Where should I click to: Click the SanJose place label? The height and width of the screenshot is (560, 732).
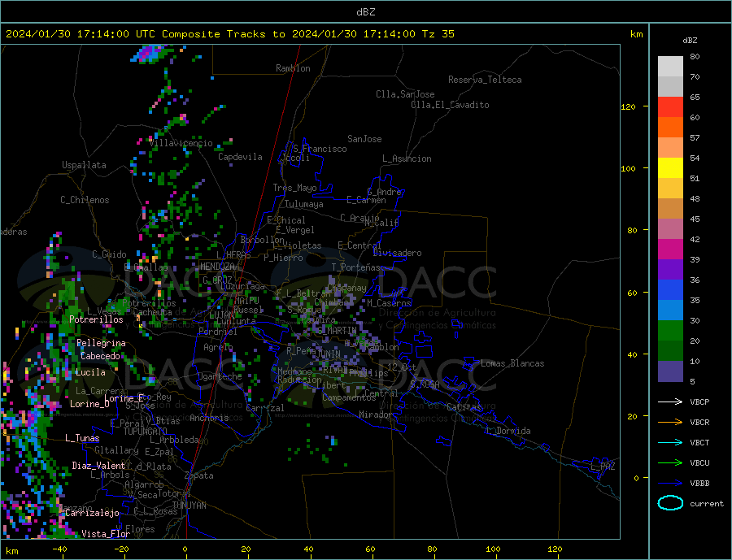pos(364,139)
